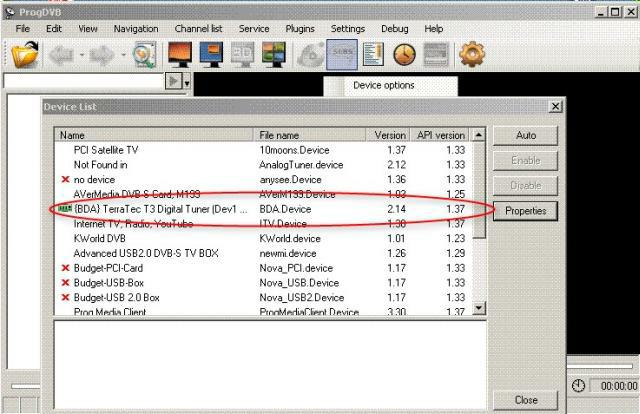
Task: Open the forward arrow history dropdown
Action: pos(123,55)
